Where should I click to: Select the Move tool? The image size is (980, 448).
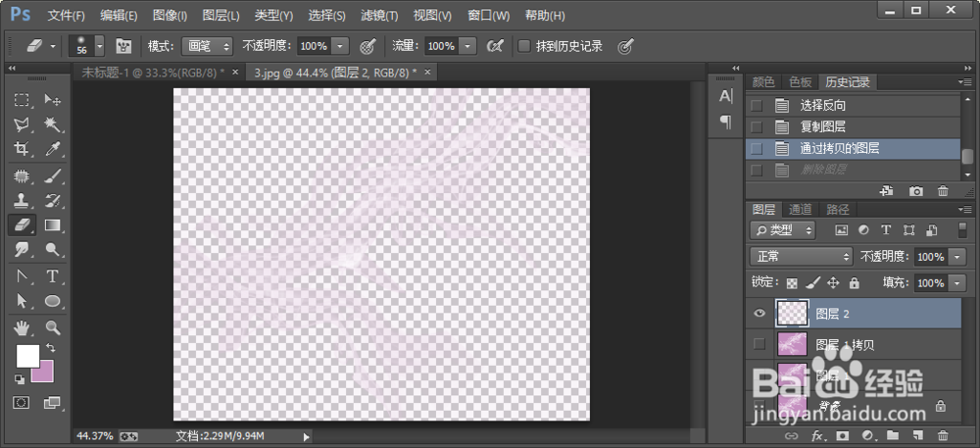click(53, 100)
